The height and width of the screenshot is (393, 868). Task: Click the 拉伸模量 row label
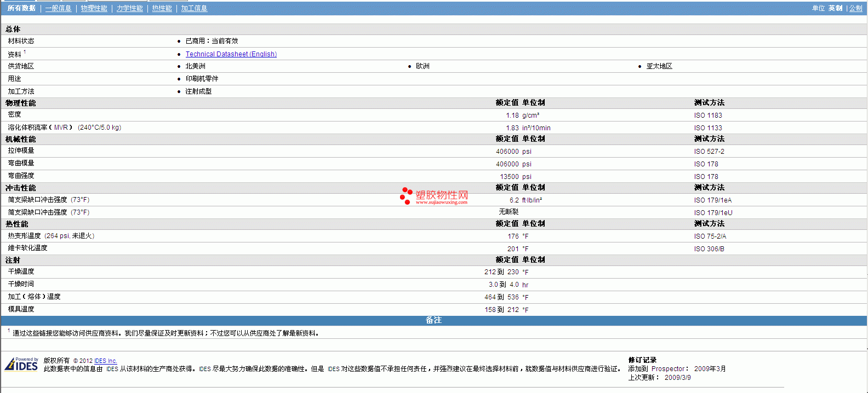[21, 151]
